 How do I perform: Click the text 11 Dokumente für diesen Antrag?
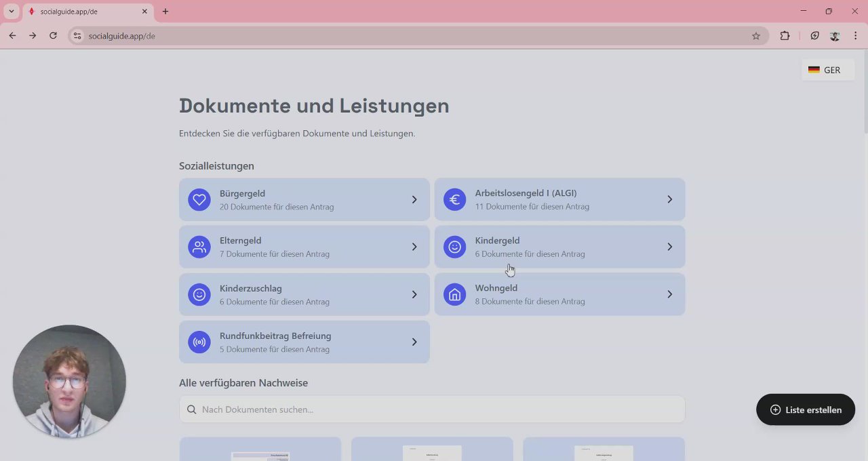(x=532, y=207)
